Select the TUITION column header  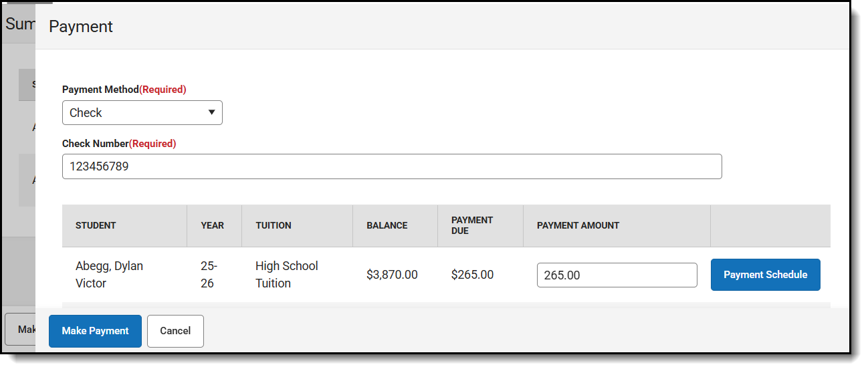click(x=274, y=226)
